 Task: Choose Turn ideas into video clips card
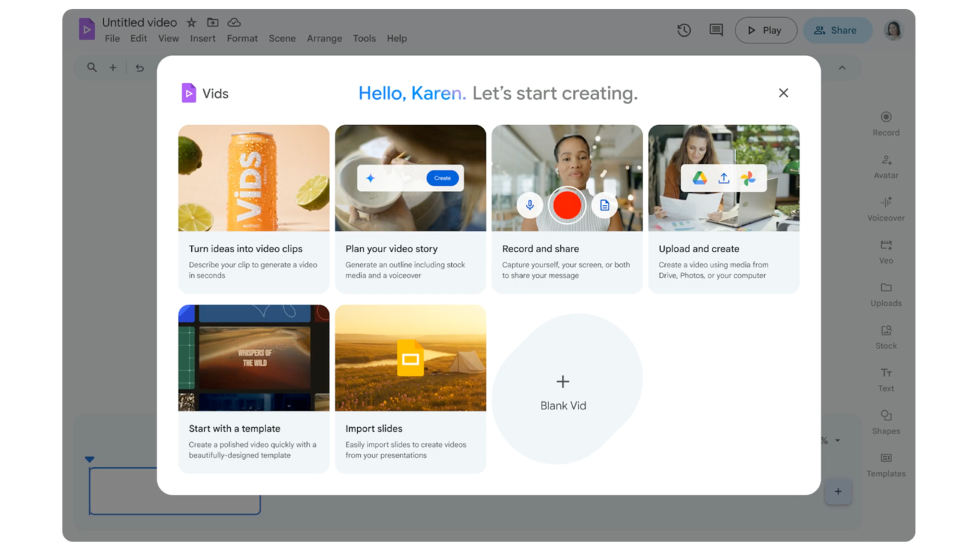(253, 208)
